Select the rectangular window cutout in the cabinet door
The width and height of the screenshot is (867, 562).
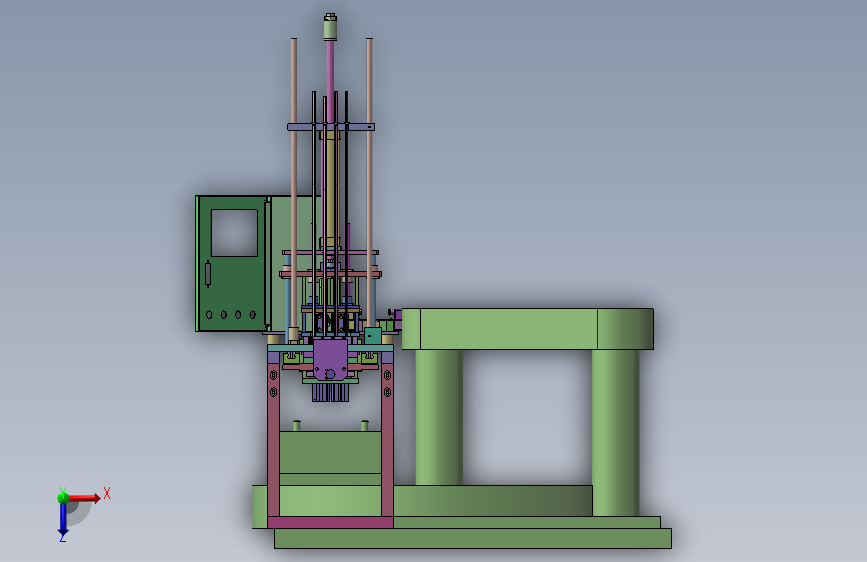234,232
